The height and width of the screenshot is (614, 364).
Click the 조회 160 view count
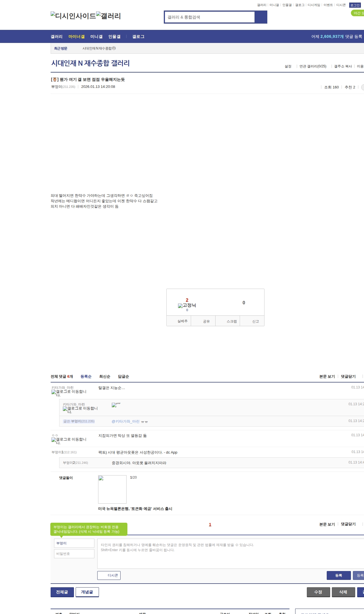tap(332, 87)
